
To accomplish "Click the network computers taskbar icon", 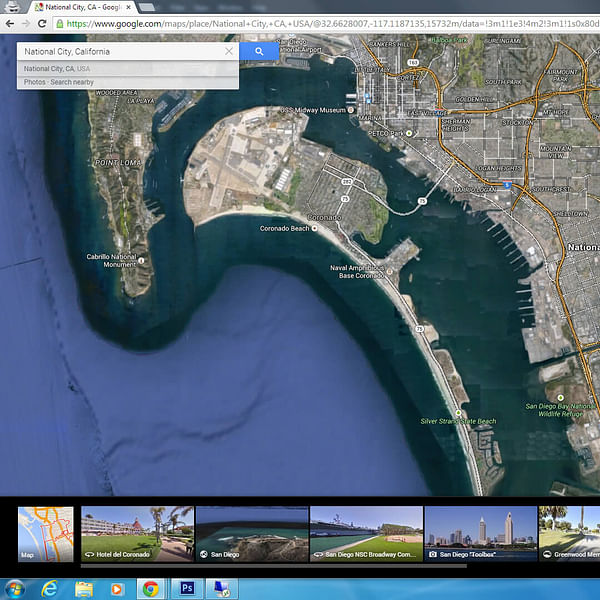I will tap(222, 589).
